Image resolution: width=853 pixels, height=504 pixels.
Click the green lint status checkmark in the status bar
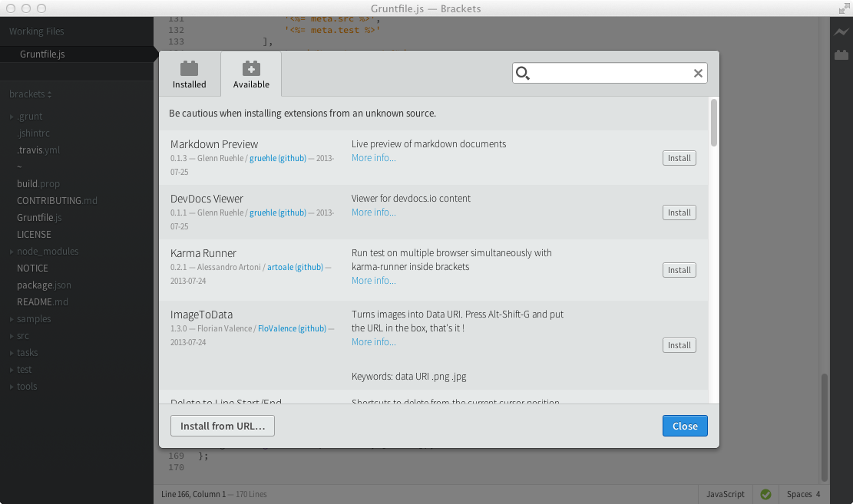click(x=765, y=494)
